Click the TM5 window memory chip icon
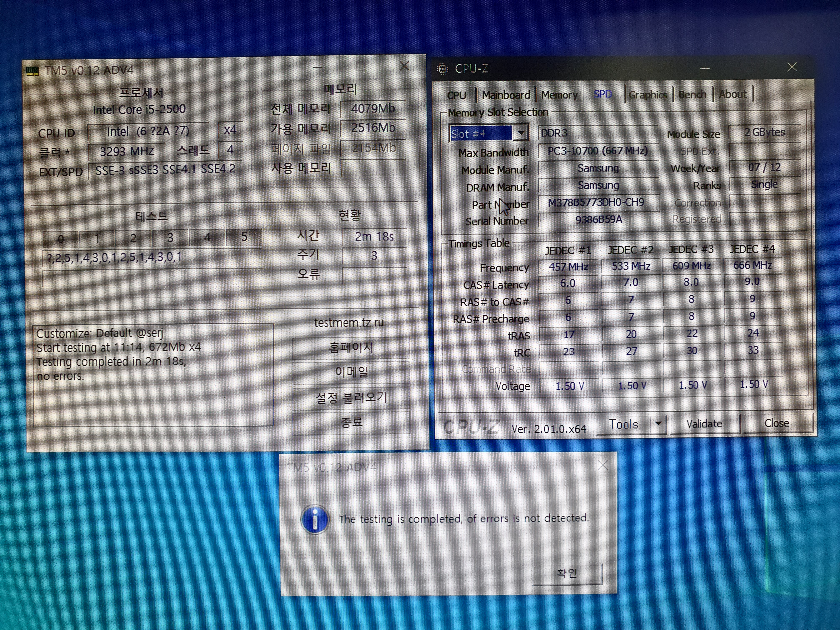The width and height of the screenshot is (840, 630). (33, 71)
